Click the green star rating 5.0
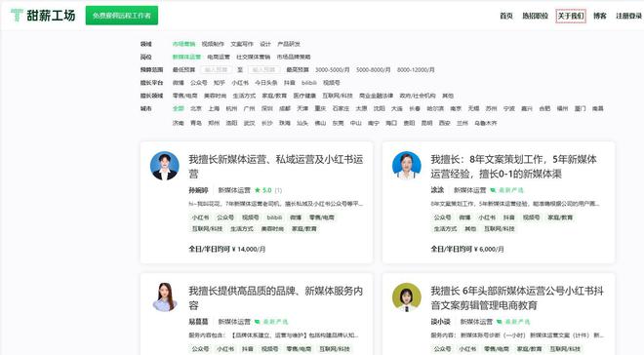The height and width of the screenshot is (355, 644). [263, 190]
